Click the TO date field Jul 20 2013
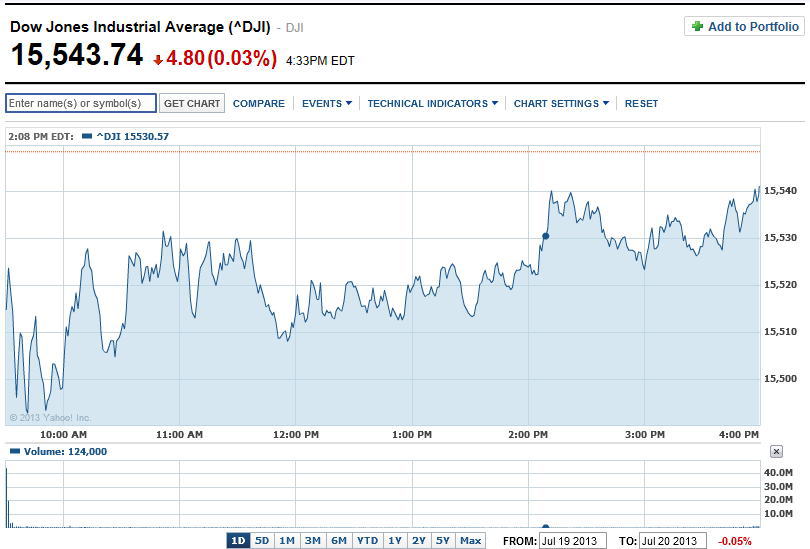Viewport: 810px width, 549px height. 673,541
